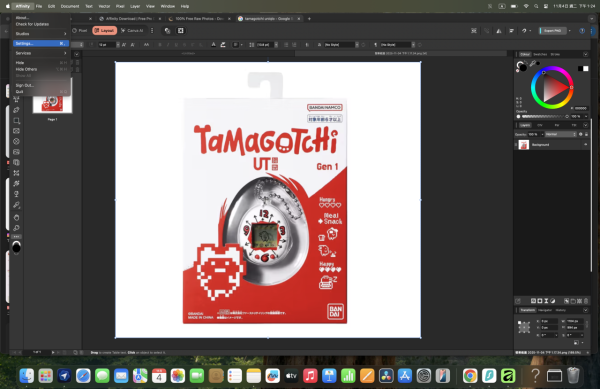Open the Layer menu
Viewport: 600px width, 389px height.
point(135,6)
